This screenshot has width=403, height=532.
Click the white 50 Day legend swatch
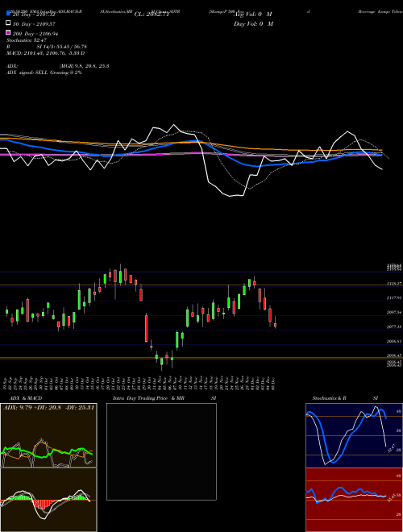[8, 23]
